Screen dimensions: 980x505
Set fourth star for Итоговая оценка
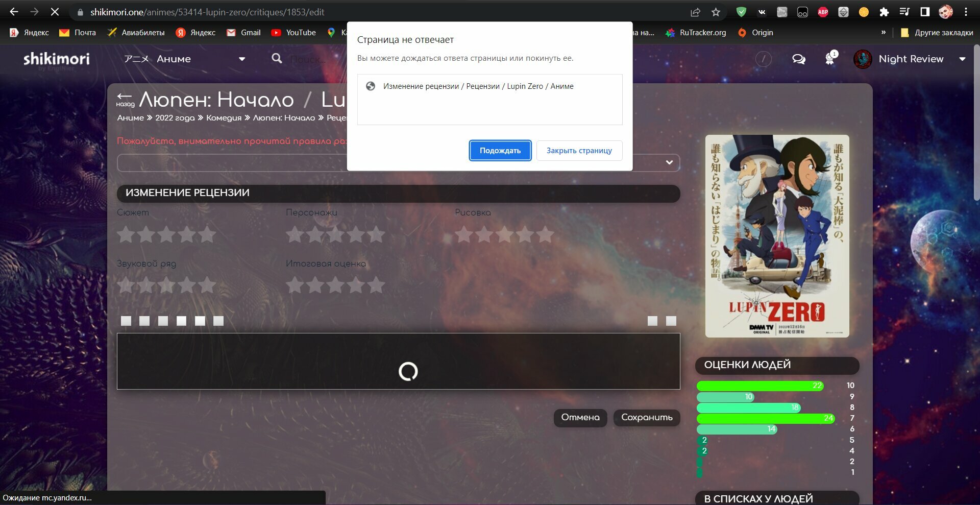(356, 285)
